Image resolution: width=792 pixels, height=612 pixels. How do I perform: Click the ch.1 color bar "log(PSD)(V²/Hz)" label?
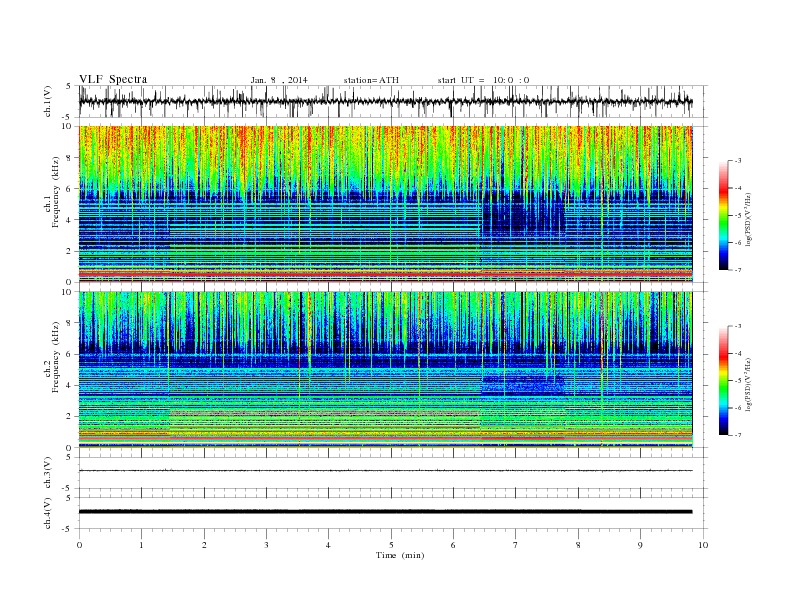coord(750,219)
